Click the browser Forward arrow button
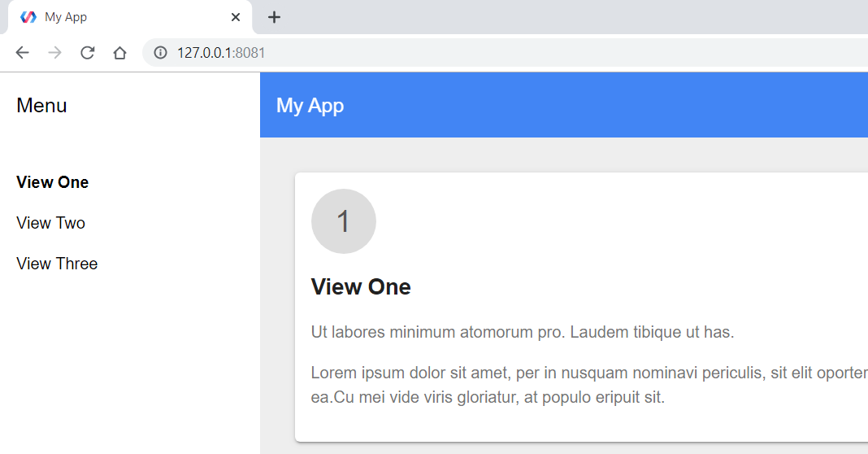 54,53
